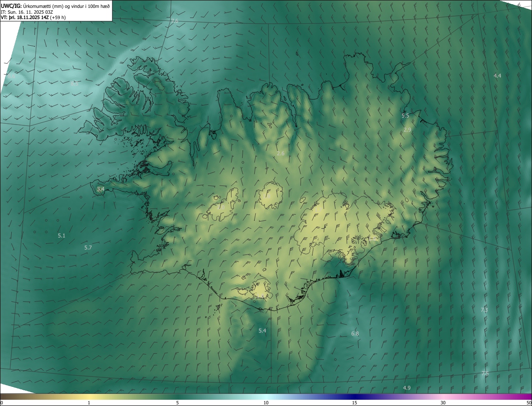Click the colorbar tick label 30
532x406 pixels.
pos(443,403)
